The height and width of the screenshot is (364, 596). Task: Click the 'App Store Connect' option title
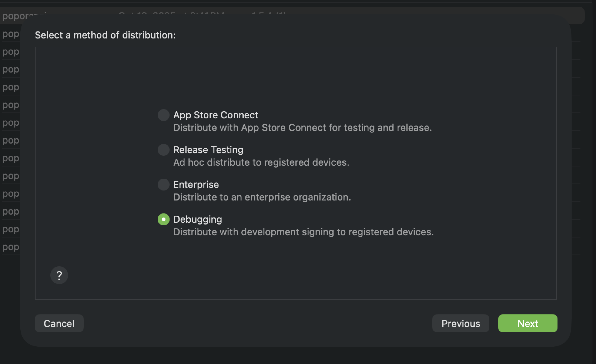215,115
